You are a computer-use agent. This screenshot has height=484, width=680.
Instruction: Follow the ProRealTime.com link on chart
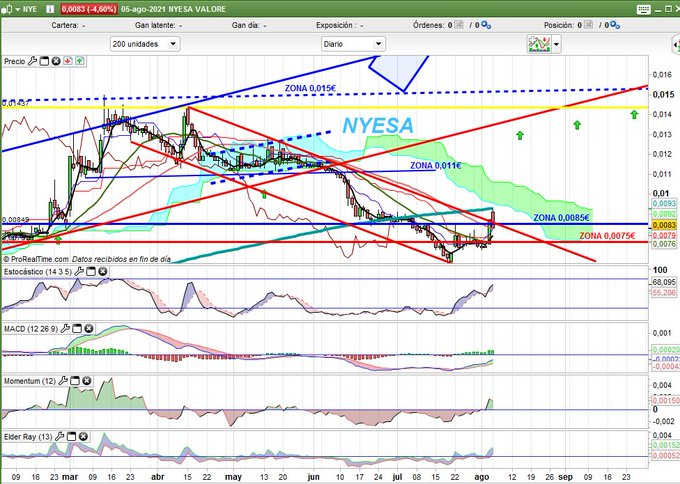coord(39,259)
